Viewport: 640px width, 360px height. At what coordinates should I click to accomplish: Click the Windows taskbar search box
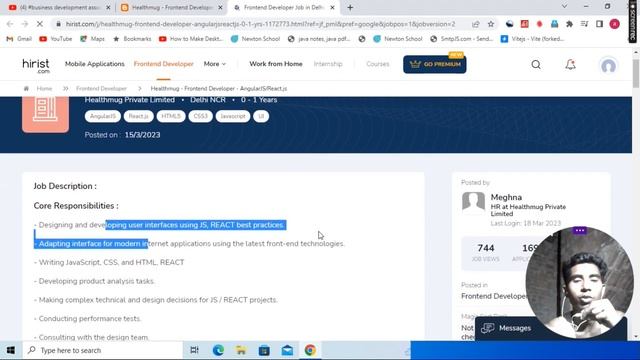[x=102, y=350]
